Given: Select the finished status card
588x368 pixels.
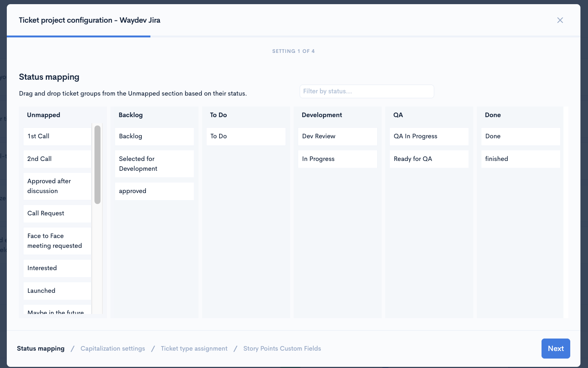Looking at the screenshot, I should [x=520, y=159].
